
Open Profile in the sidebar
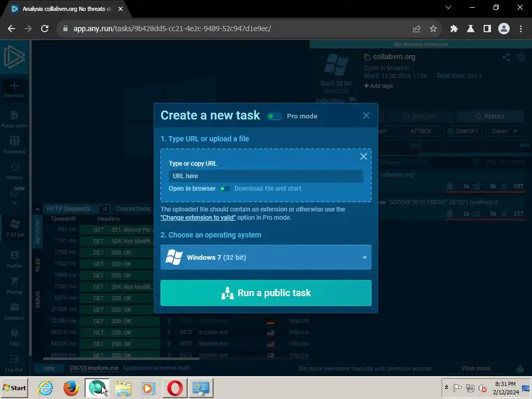coord(14,260)
